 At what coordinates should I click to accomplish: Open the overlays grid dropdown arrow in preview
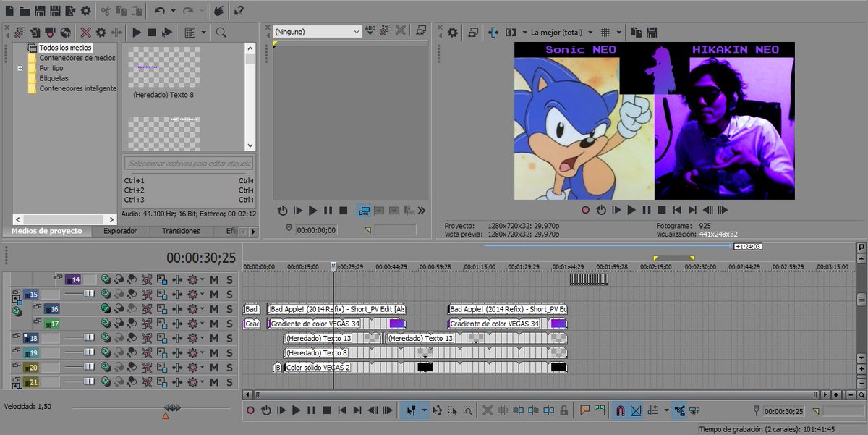pyautogui.click(x=620, y=33)
